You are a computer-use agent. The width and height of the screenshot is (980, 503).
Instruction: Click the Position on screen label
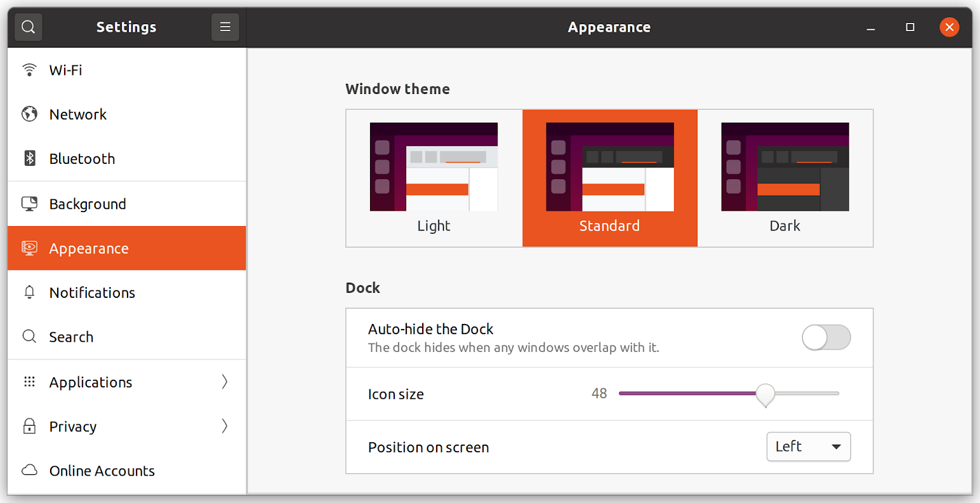[428, 447]
